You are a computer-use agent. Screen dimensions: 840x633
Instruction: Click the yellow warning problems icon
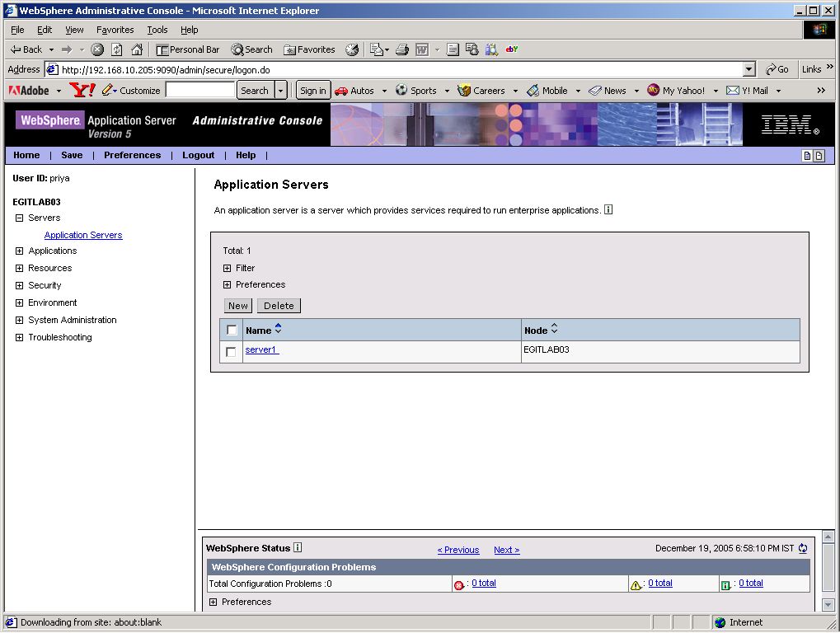pyautogui.click(x=636, y=585)
